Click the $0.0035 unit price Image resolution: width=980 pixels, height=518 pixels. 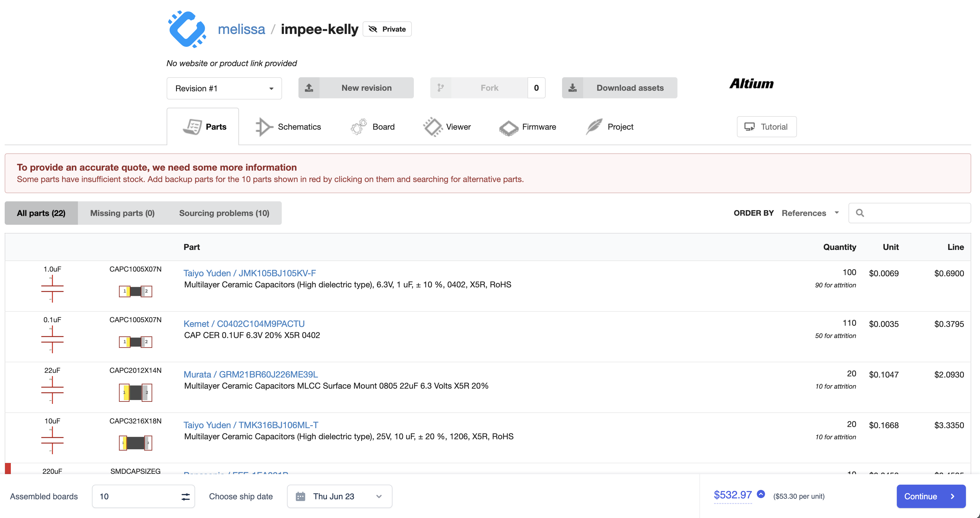884,324
